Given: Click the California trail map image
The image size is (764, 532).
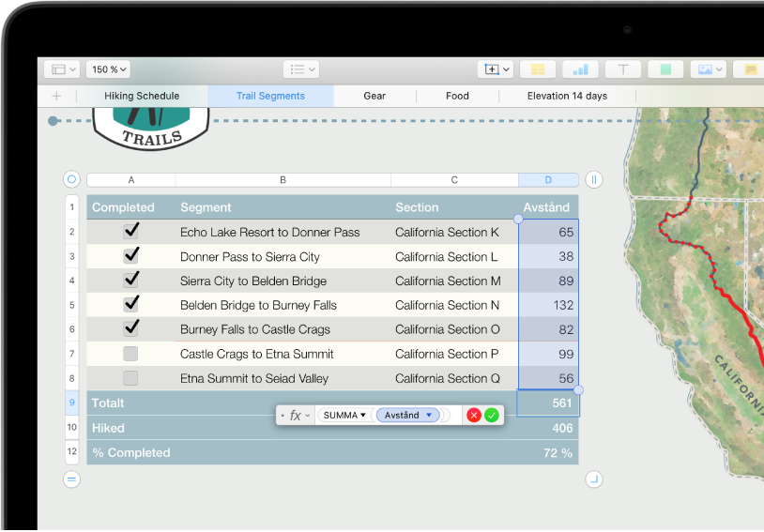Looking at the screenshot, I should [695, 293].
